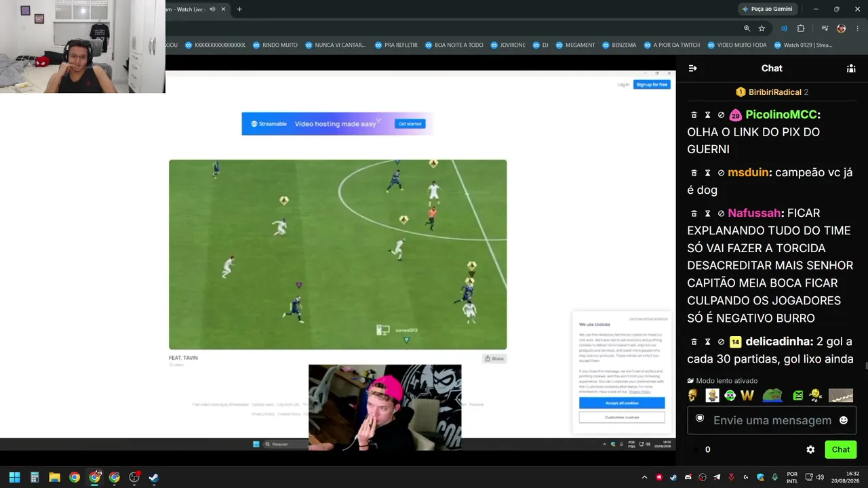Open File Explorer from the taskbar
This screenshot has height=488, width=868.
[x=54, y=477]
